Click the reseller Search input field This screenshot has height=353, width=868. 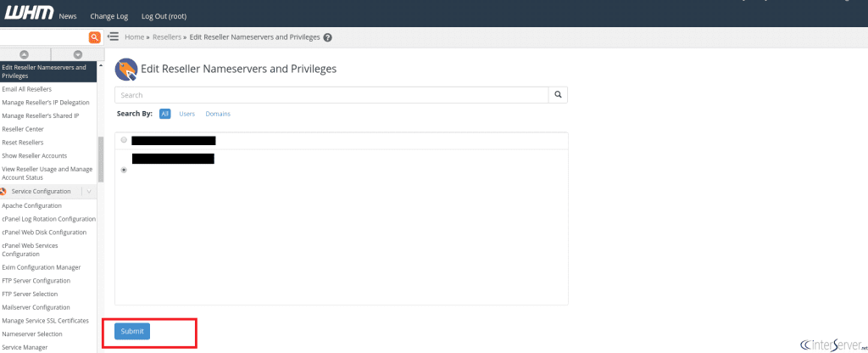coord(331,95)
